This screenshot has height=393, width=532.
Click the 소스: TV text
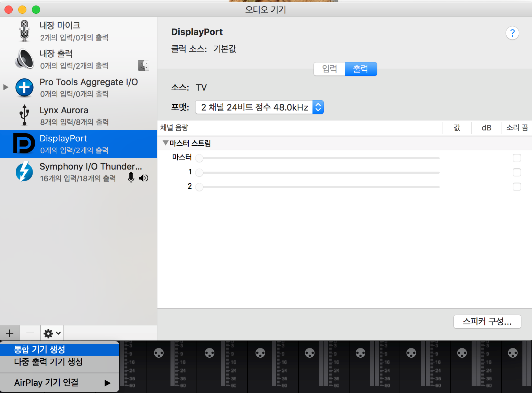(189, 88)
